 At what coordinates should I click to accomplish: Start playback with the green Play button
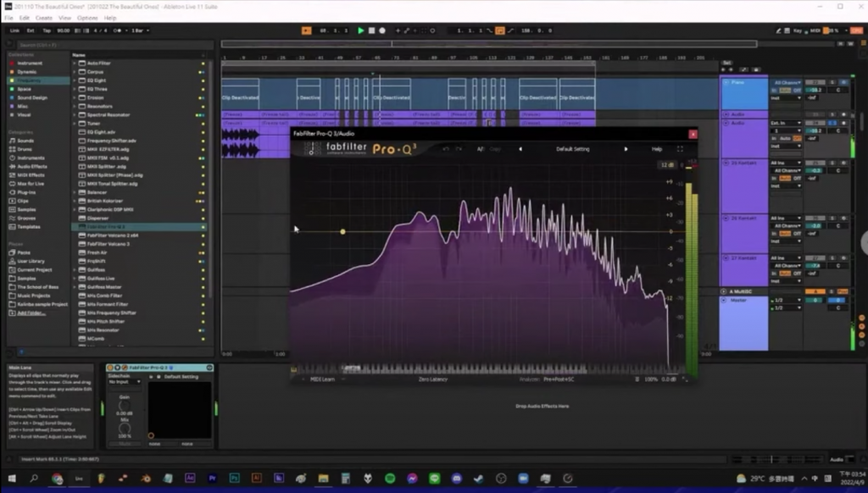pos(360,30)
